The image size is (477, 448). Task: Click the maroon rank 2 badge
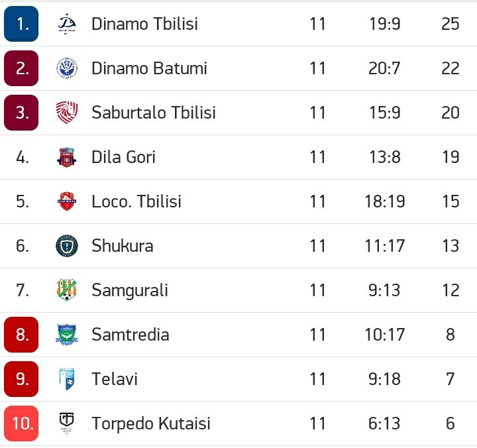tap(21, 68)
